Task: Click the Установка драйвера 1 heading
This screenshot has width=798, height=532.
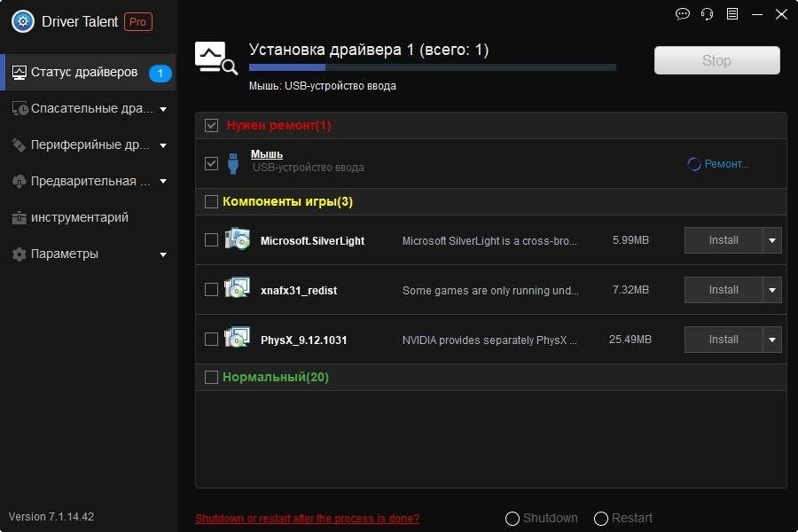Action: point(369,50)
